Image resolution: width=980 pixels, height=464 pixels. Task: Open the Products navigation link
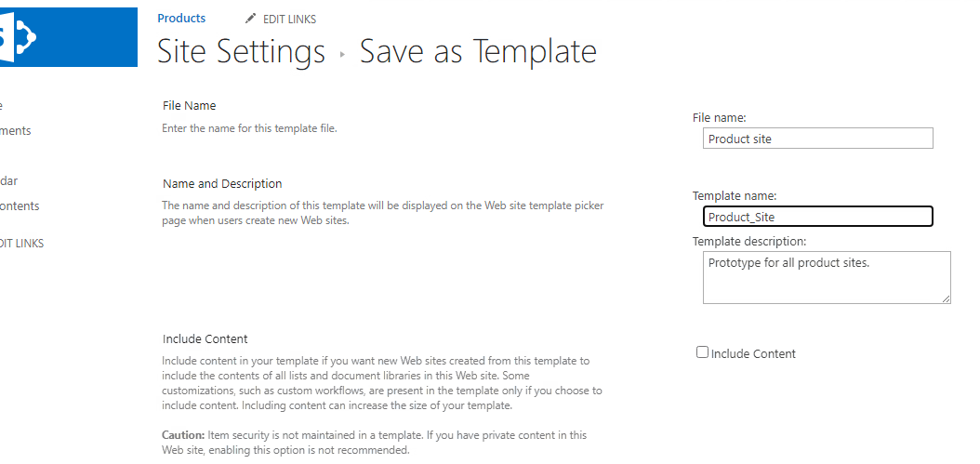click(181, 19)
